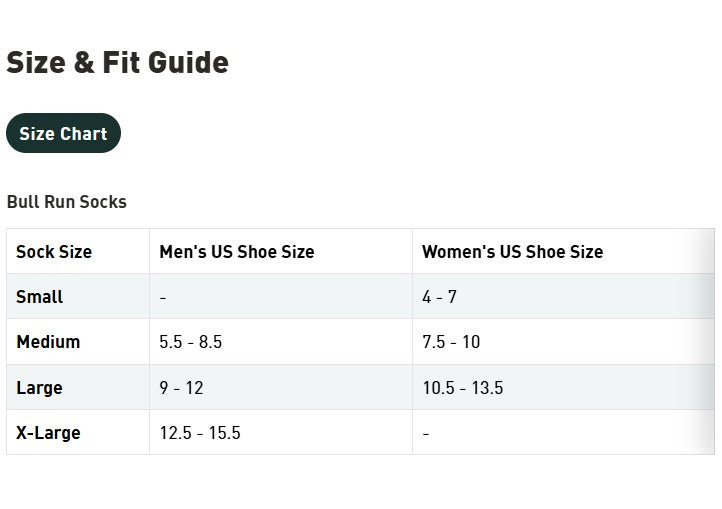Click the faded right edge of the header row
The height and width of the screenshot is (509, 722).
(702, 252)
